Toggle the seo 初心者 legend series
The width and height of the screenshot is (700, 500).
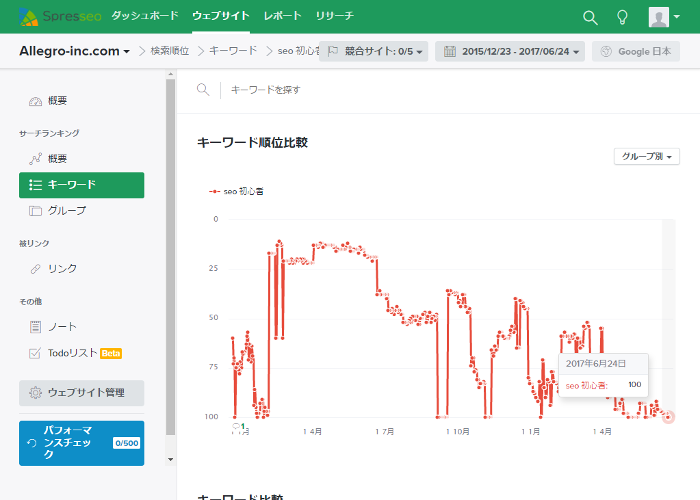click(236, 192)
